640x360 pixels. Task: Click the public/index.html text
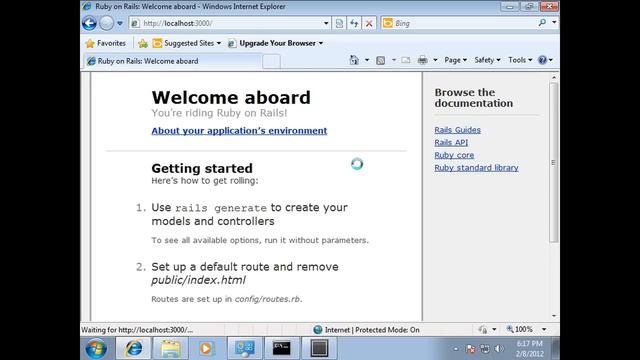point(198,280)
